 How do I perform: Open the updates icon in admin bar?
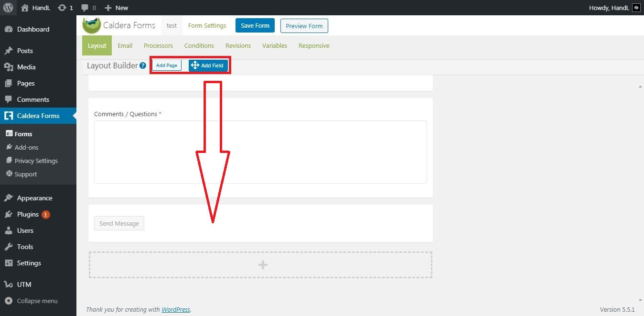click(62, 8)
